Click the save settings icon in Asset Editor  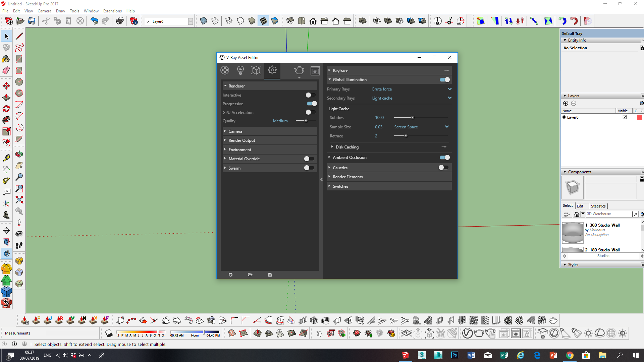click(270, 275)
